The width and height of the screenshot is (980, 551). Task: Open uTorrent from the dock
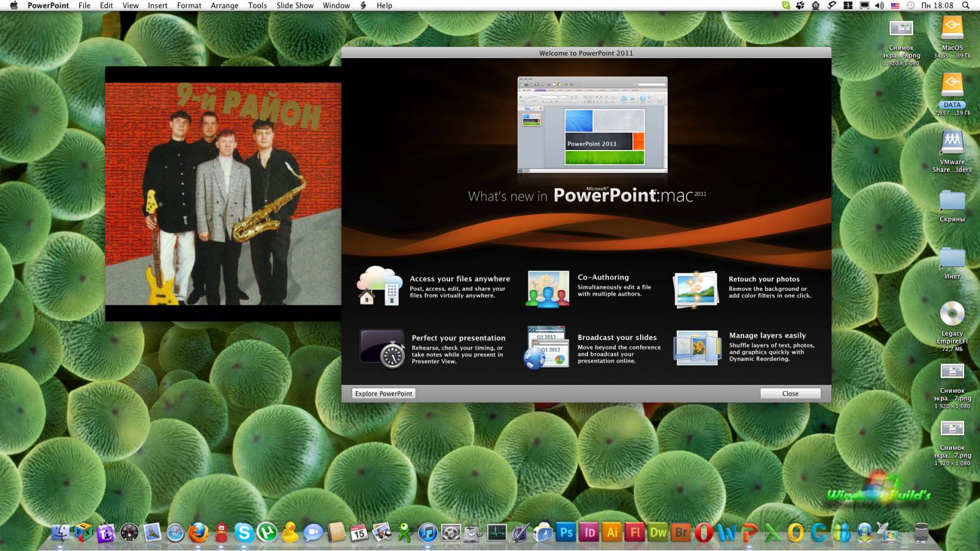[267, 533]
